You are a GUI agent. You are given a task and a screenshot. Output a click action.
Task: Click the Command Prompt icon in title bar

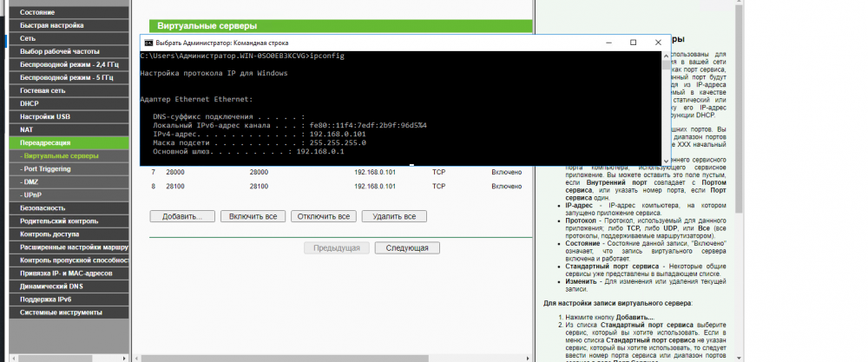(x=148, y=42)
